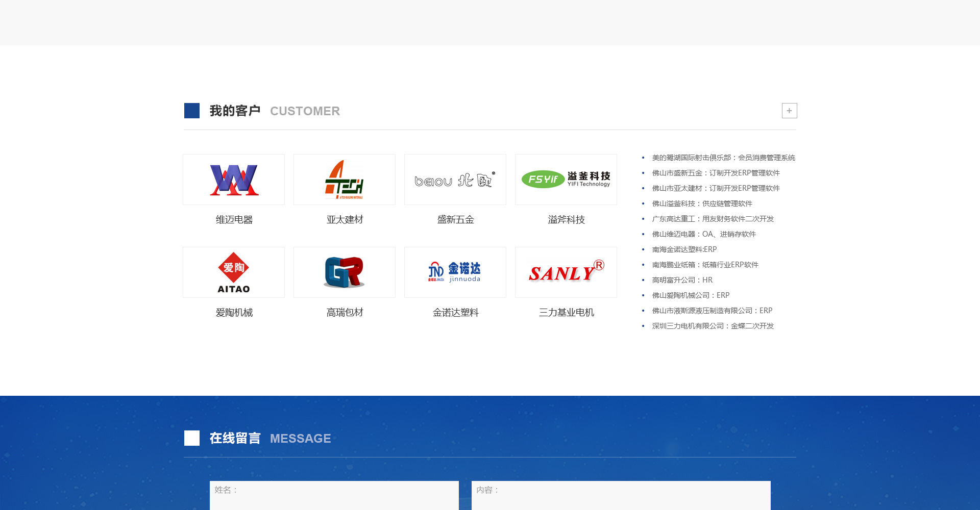Click 高明富升公司：HR entry

click(682, 280)
